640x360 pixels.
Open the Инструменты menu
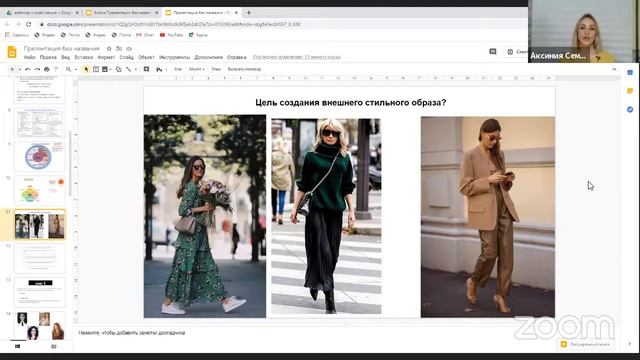[x=174, y=58]
